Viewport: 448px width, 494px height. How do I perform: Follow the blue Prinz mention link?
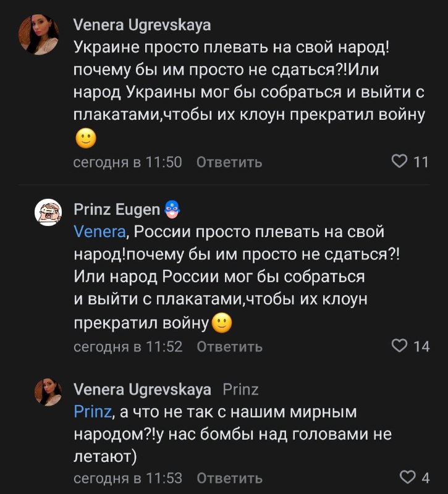pos(93,412)
